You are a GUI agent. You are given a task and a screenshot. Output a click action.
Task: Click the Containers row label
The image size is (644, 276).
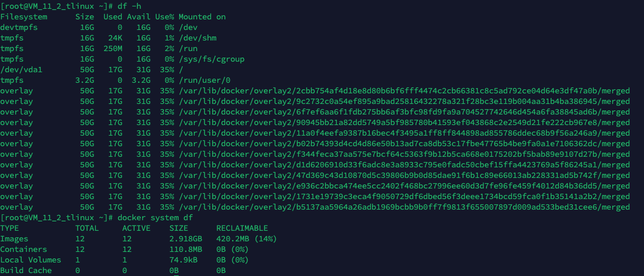24,250
